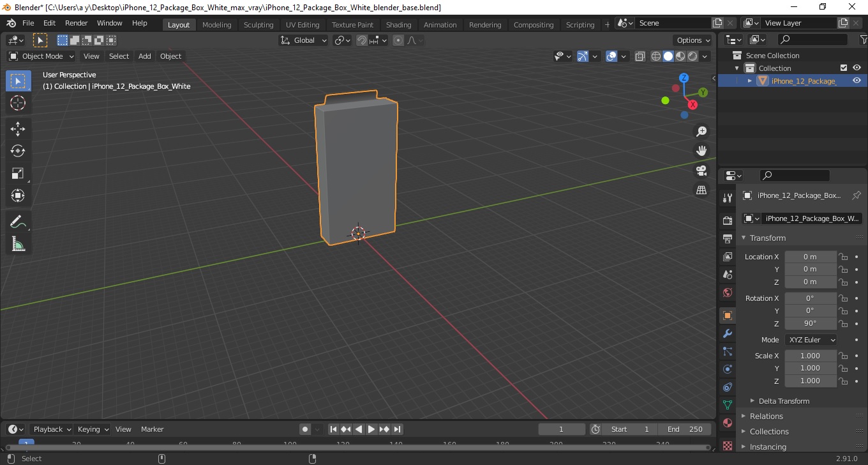Viewport: 868px width, 465px height.
Task: Click the viewport zoom magnifier icon
Action: coord(701,131)
